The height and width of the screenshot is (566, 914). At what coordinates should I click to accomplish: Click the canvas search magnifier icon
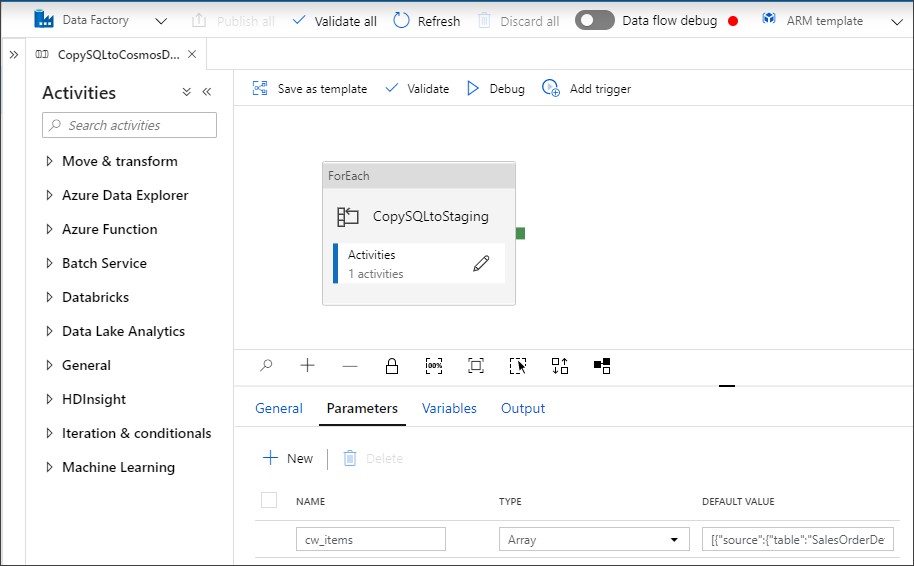click(x=266, y=366)
